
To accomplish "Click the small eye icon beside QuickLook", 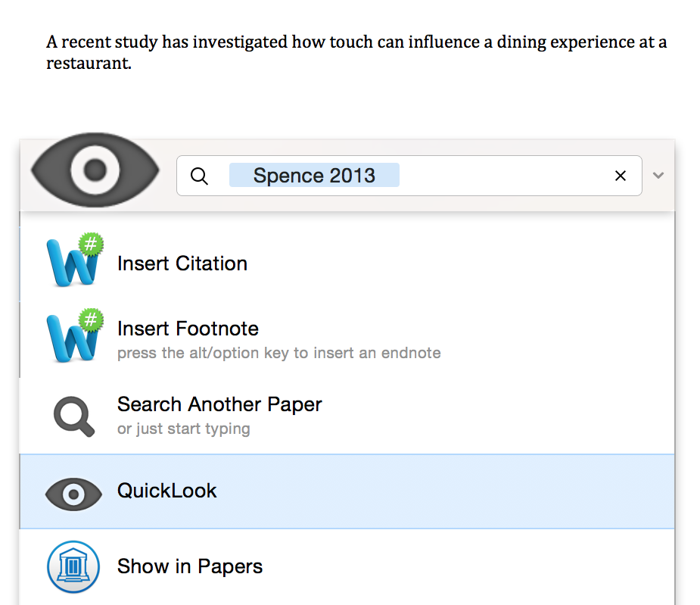I will pos(73,494).
